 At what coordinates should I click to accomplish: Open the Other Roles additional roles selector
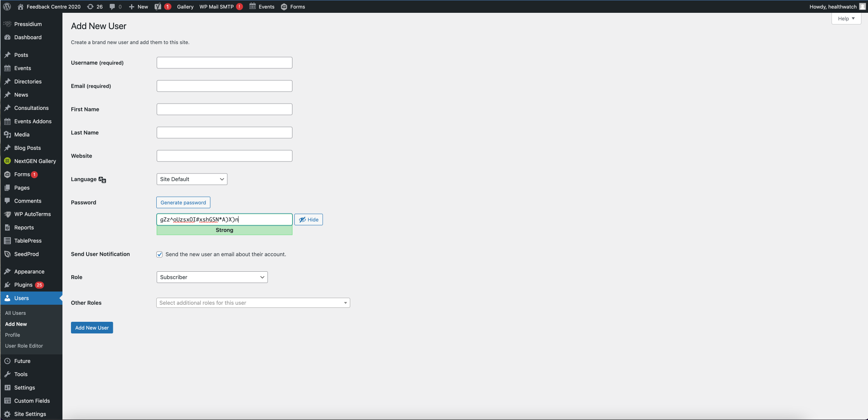coord(253,303)
